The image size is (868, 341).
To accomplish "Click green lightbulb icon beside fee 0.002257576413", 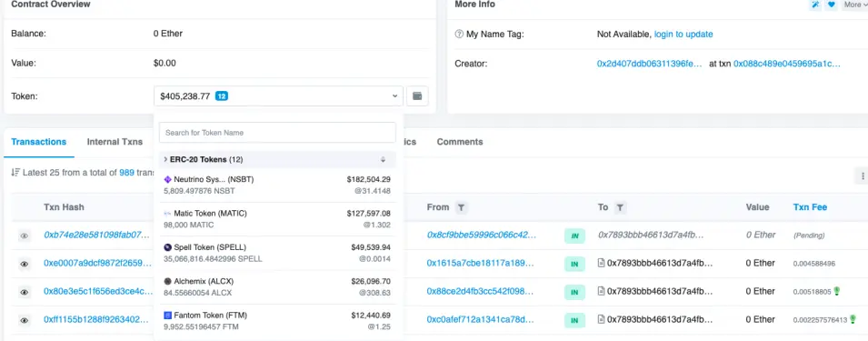I will coord(853,319).
